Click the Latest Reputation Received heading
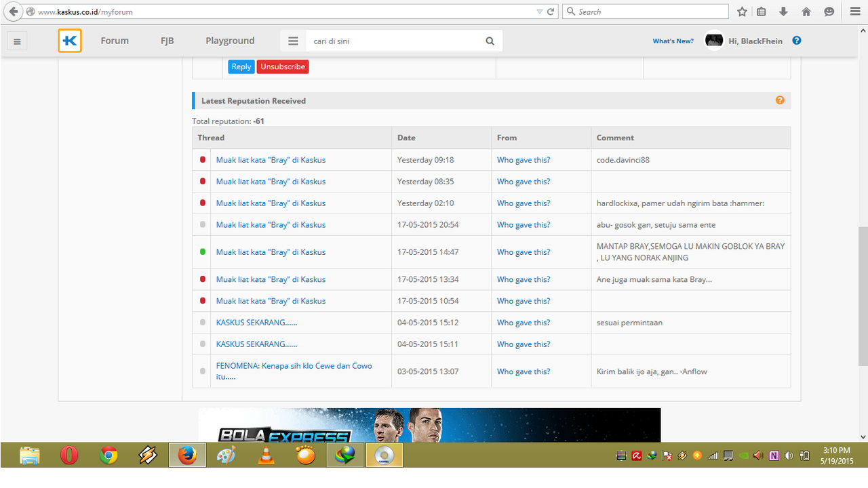868x488 pixels. (254, 100)
